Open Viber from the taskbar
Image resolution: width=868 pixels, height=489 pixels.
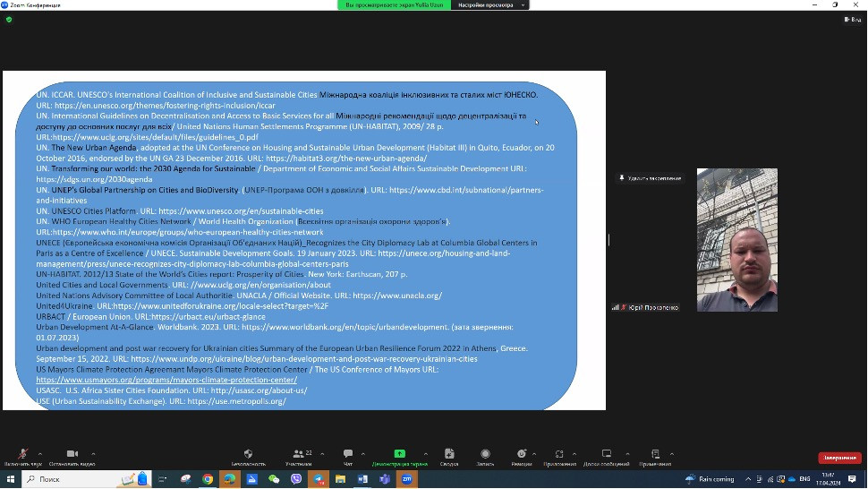(296, 479)
